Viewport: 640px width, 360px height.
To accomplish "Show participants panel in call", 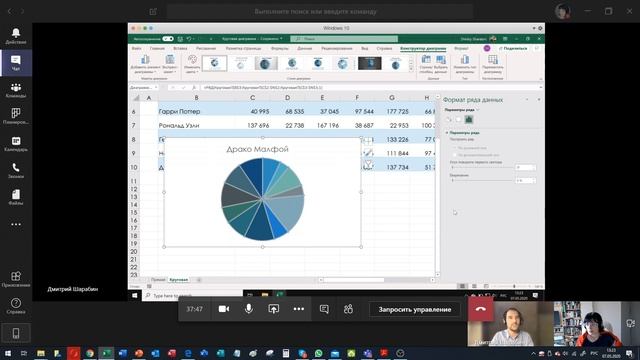I will [348, 309].
